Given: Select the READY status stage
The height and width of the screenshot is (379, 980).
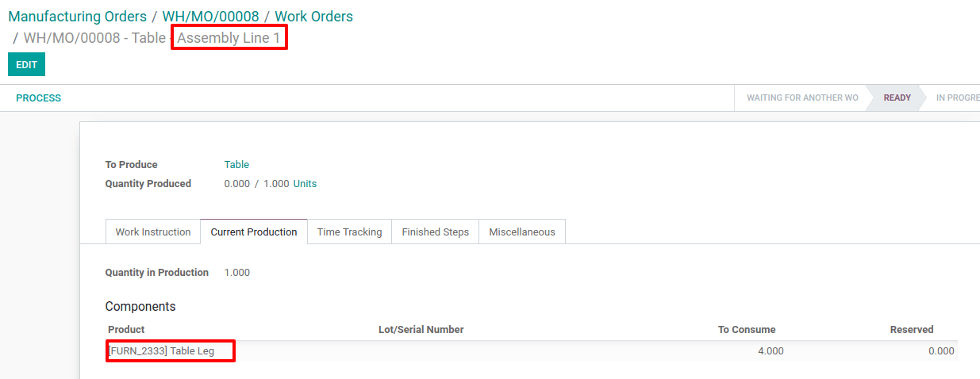Looking at the screenshot, I should tap(897, 98).
